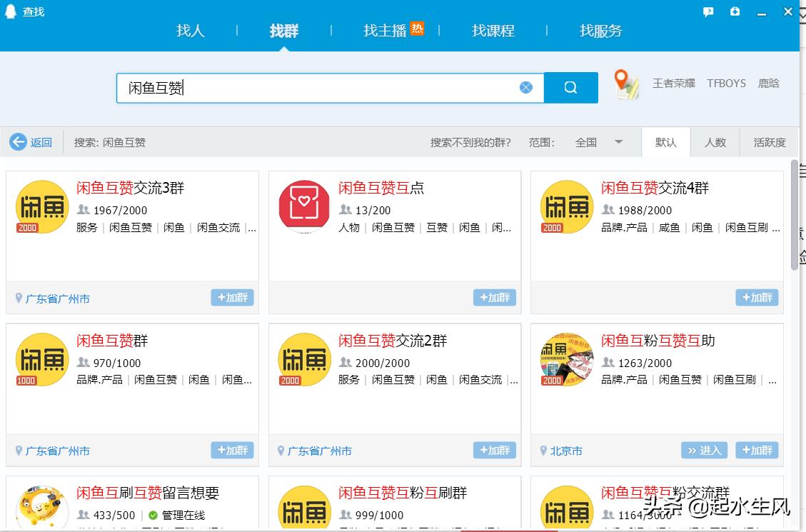
Task: Clear the search box with the circle X icon
Action: (526, 87)
